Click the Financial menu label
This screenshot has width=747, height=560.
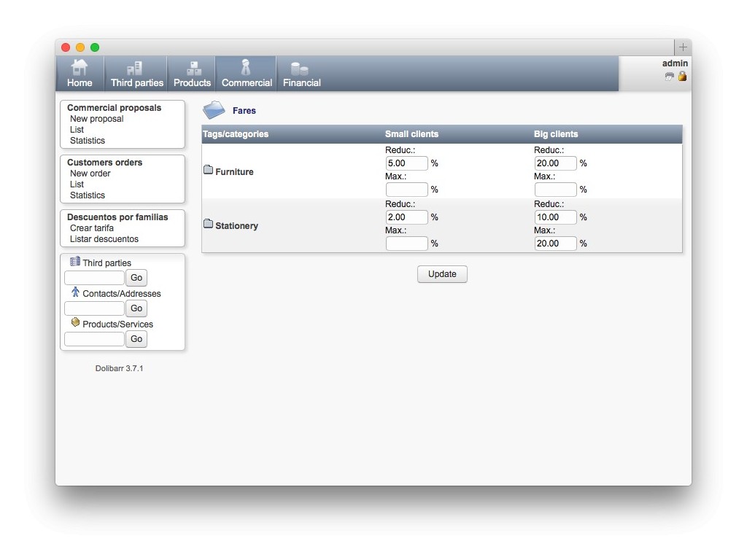[301, 83]
